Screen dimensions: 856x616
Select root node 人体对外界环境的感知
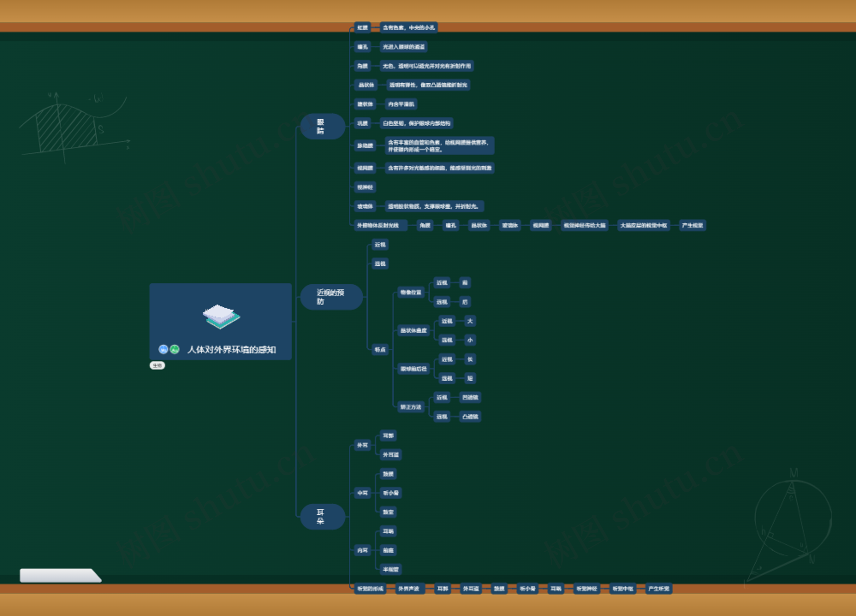click(x=231, y=350)
